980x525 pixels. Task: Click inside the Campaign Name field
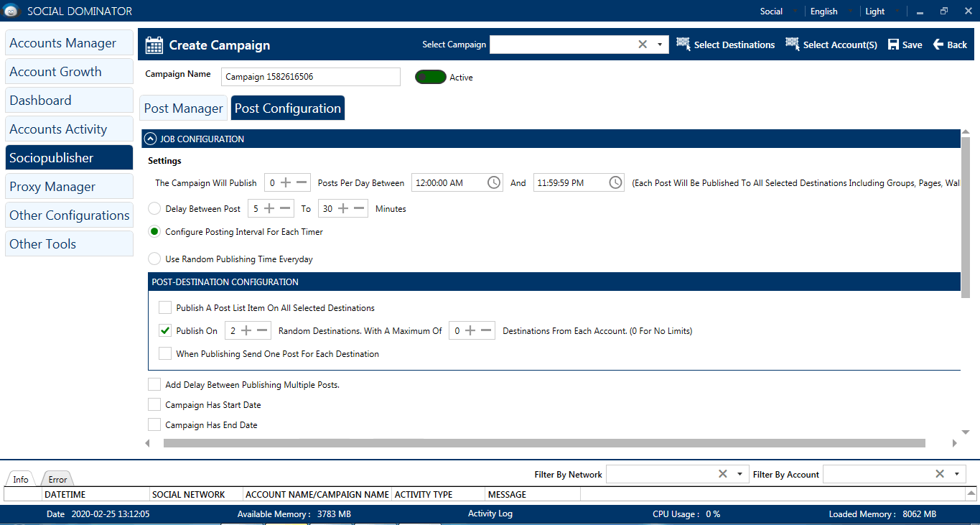310,77
